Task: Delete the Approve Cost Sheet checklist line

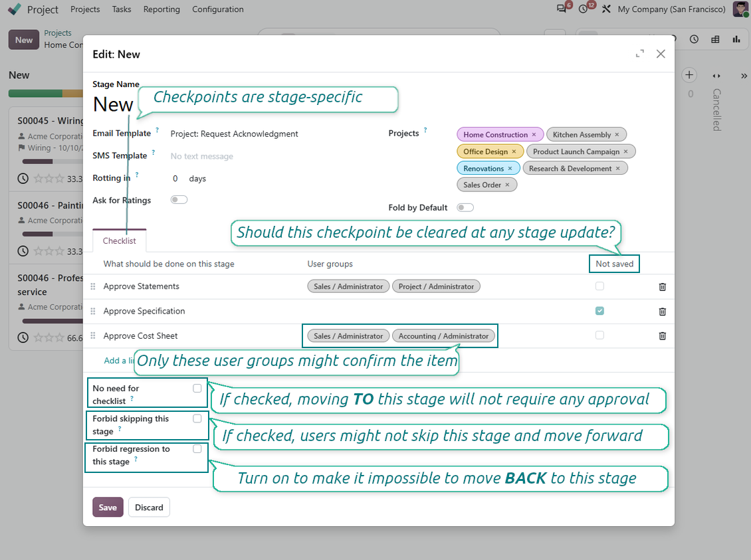Action: click(x=663, y=336)
